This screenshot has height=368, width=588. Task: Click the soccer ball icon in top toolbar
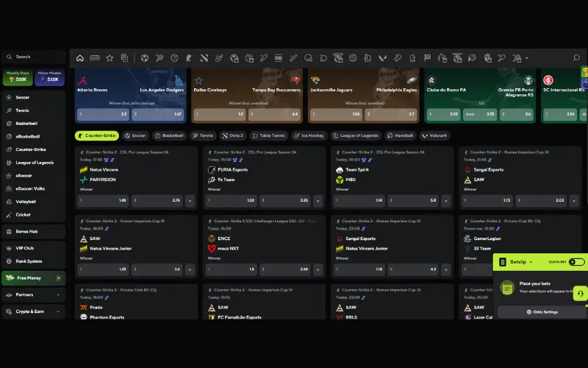(144, 58)
